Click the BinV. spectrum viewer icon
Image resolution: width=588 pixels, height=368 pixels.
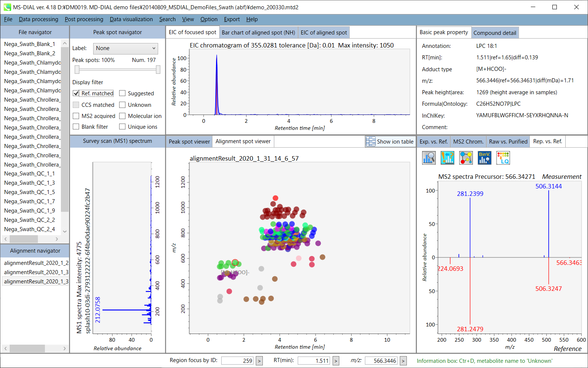tap(484, 158)
